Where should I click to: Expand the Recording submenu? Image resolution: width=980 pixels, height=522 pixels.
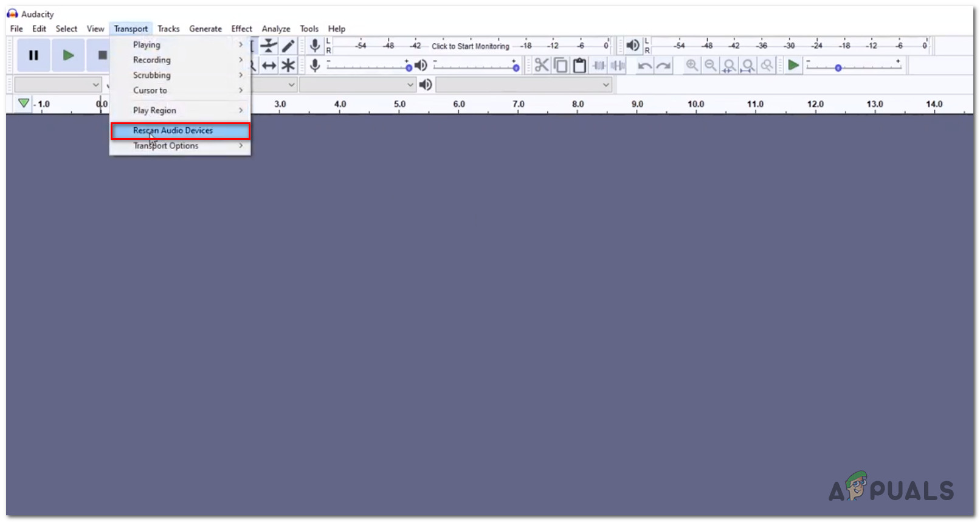pos(180,60)
